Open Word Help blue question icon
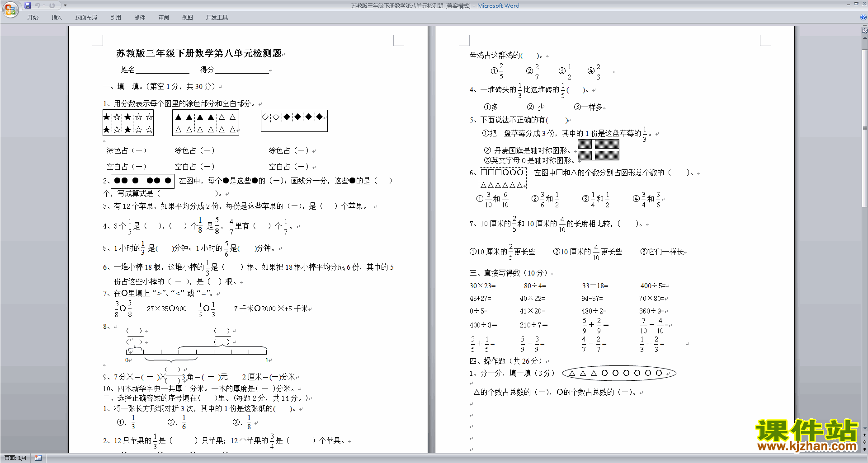The height and width of the screenshot is (463, 868). (x=863, y=17)
